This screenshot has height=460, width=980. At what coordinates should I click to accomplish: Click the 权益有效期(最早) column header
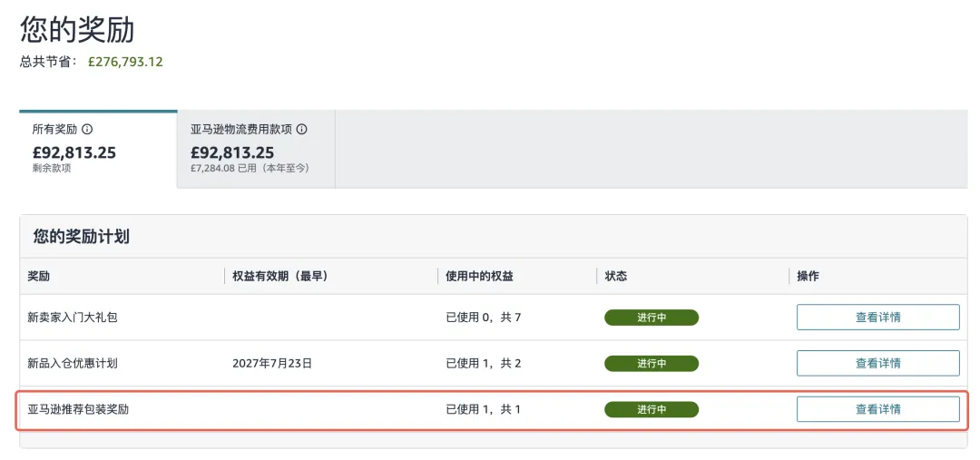click(279, 276)
